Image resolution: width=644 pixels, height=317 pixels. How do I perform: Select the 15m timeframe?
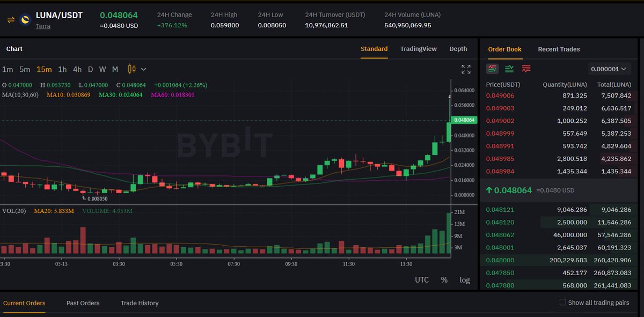coord(44,69)
